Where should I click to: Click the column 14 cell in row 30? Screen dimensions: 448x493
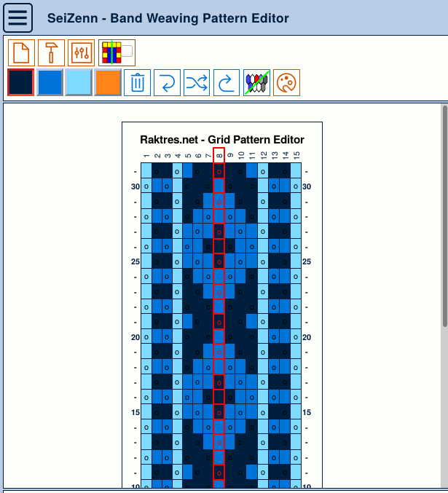[285, 186]
